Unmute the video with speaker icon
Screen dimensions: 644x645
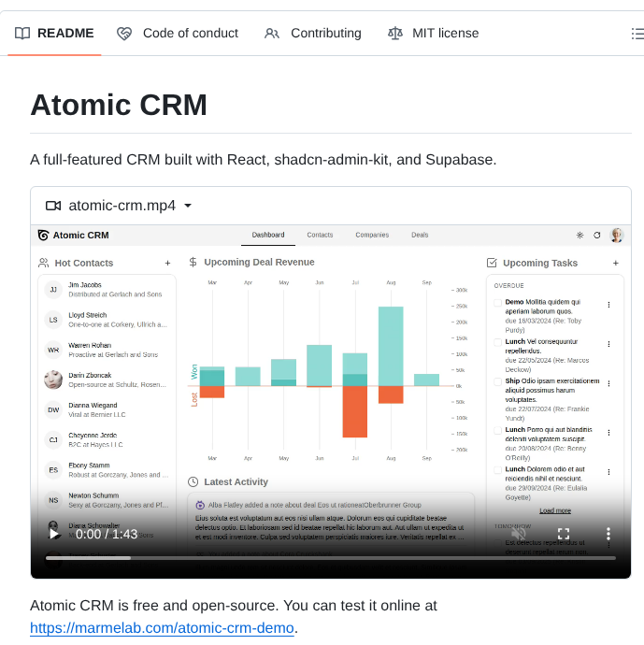tap(519, 534)
